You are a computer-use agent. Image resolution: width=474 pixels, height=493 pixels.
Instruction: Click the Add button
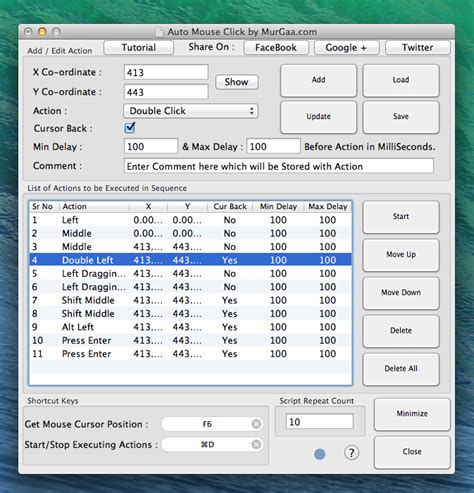(x=318, y=80)
